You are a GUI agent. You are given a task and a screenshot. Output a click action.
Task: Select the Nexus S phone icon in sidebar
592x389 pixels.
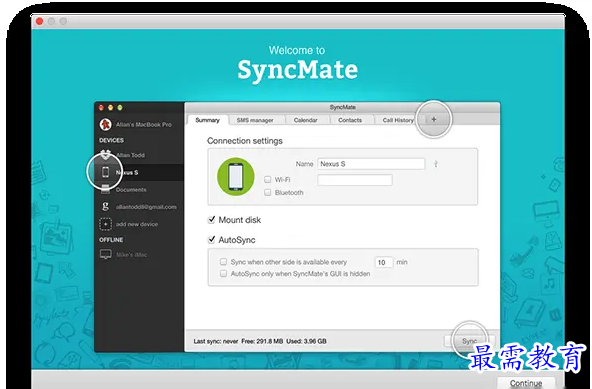point(105,172)
